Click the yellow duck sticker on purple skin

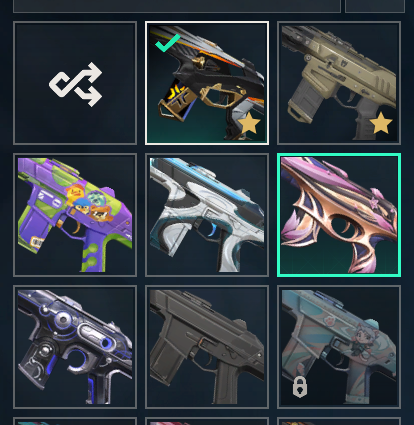click(75, 193)
